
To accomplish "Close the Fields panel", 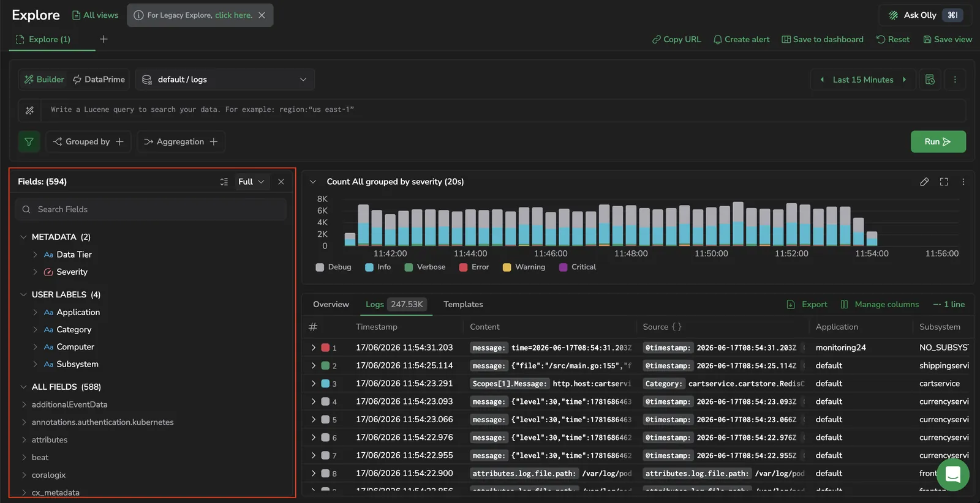I will pyautogui.click(x=281, y=182).
